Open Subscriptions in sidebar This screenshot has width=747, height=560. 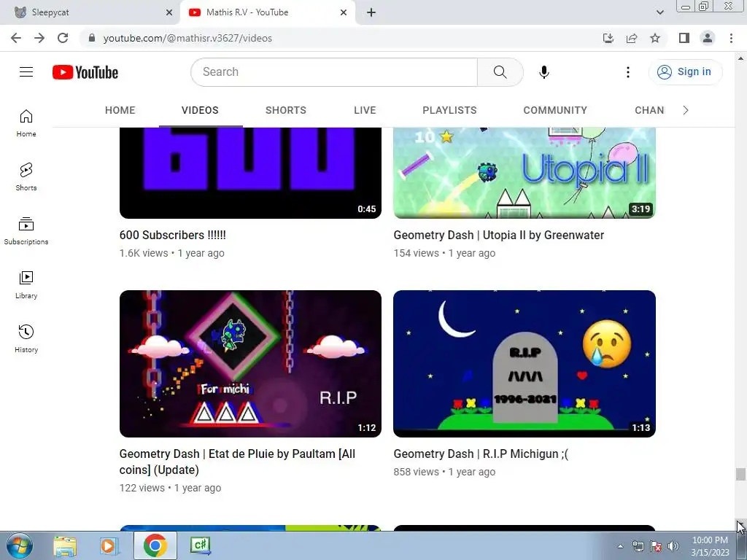click(26, 231)
